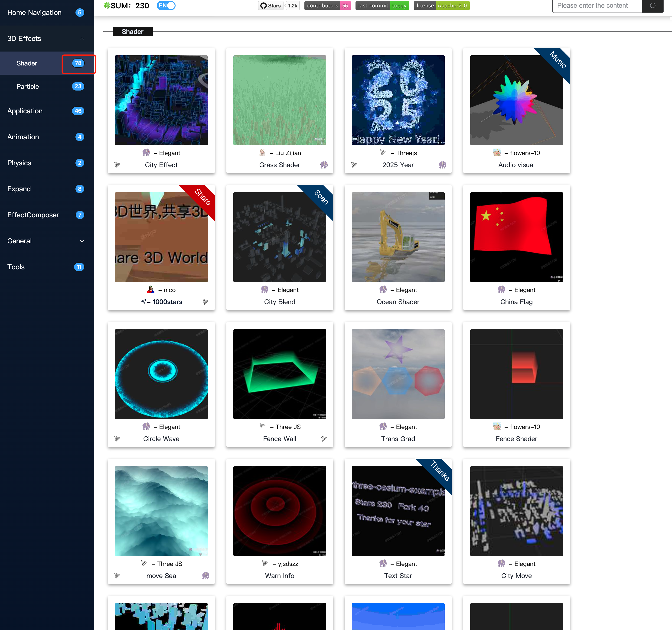The height and width of the screenshot is (630, 672).
Task: Click the arrow icon left of 1000stars
Action: coord(143,302)
